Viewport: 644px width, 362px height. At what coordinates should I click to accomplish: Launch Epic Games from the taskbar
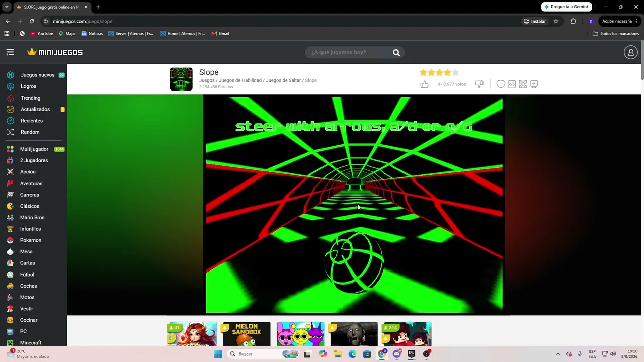[x=411, y=354]
